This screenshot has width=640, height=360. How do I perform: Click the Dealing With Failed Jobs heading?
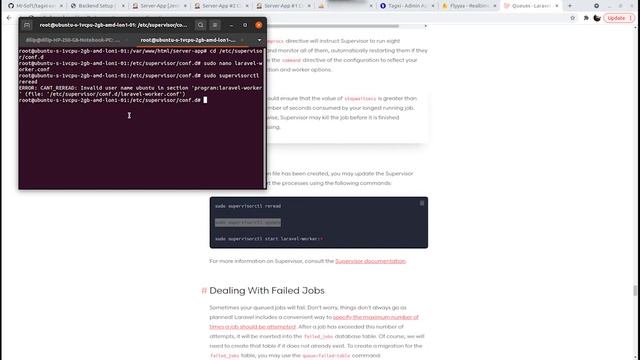[267, 291]
